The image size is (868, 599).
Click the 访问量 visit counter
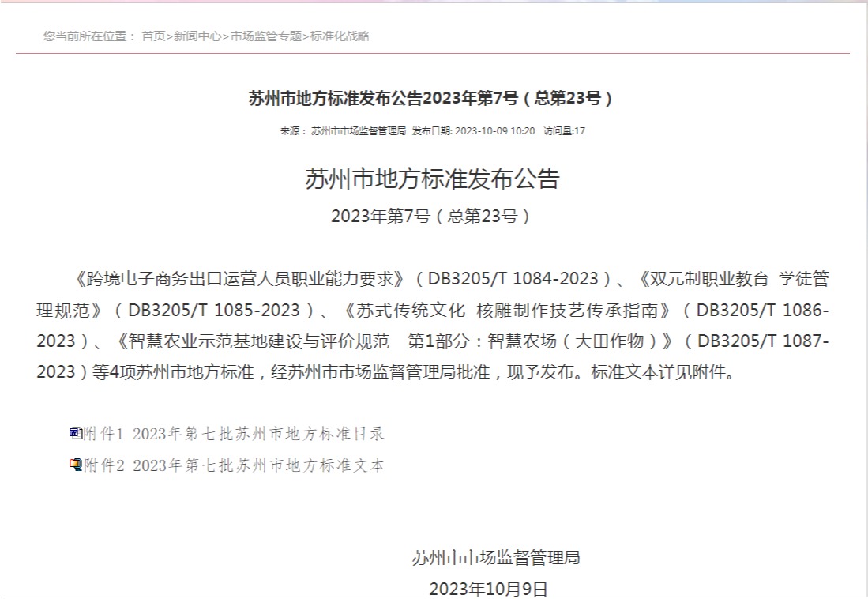coord(564,131)
